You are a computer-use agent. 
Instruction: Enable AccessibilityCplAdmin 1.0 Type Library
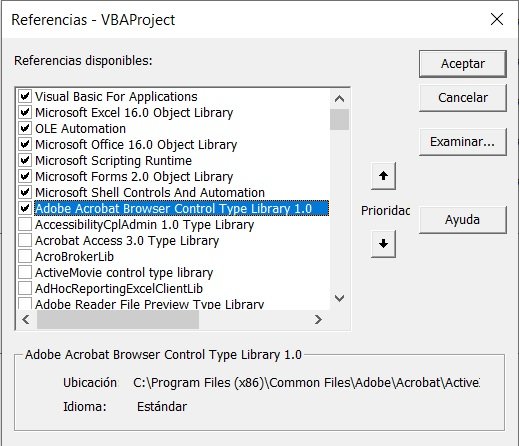[x=25, y=225]
